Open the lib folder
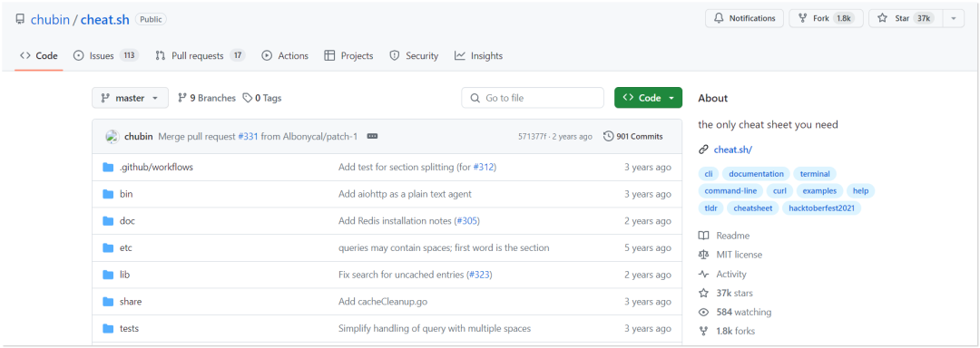The width and height of the screenshot is (980, 348). pos(124,275)
